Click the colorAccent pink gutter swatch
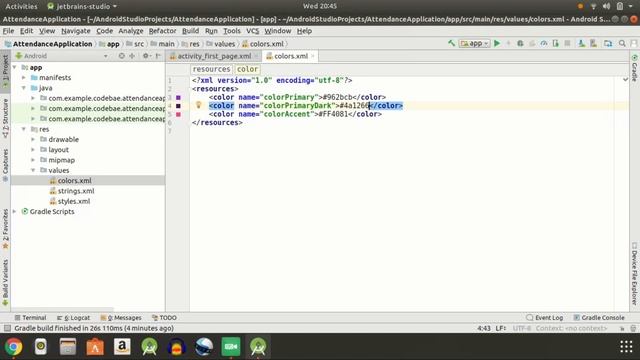640x360 pixels. pyautogui.click(x=178, y=114)
